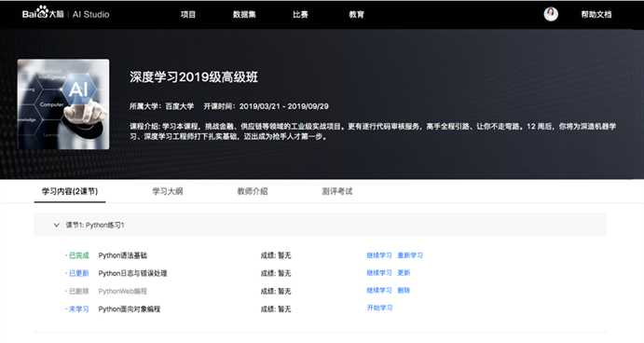Click the 已完成 status label

coord(78,255)
